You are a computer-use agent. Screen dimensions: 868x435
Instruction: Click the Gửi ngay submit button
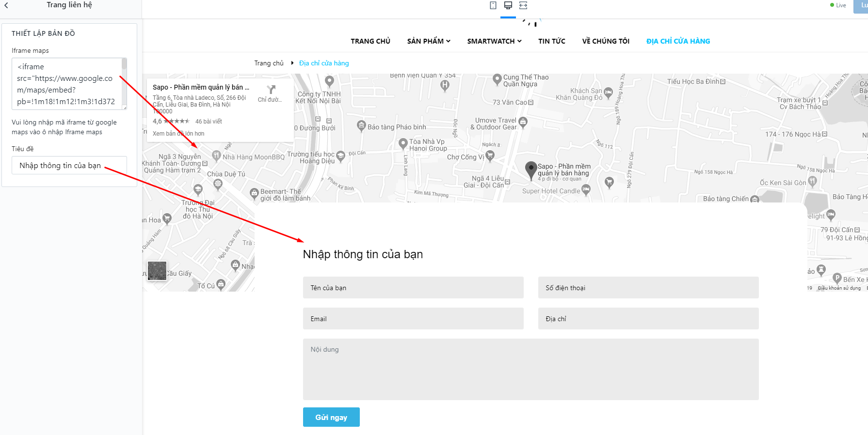click(x=331, y=417)
